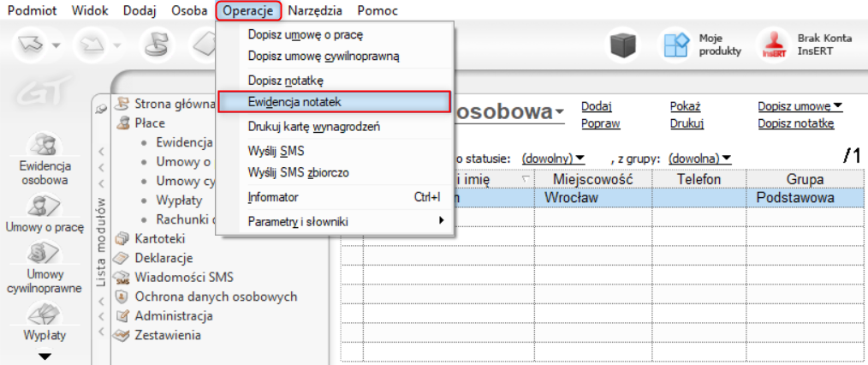Select Zestawienia module
Screen dimensions: 868x365
pyautogui.click(x=168, y=335)
